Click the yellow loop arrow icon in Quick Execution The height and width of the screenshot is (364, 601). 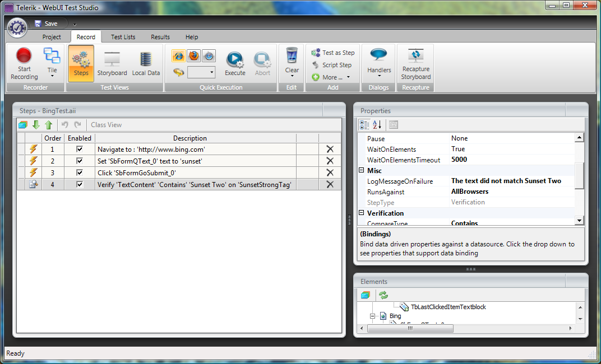tap(179, 72)
